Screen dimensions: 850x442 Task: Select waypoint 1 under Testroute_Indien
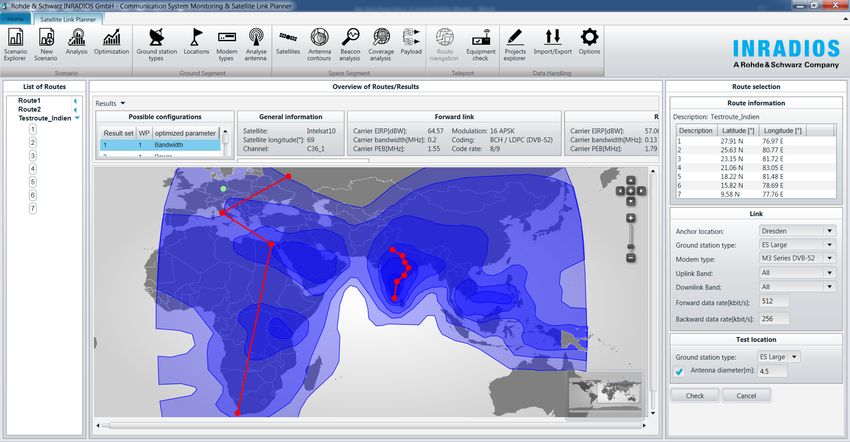click(x=33, y=129)
